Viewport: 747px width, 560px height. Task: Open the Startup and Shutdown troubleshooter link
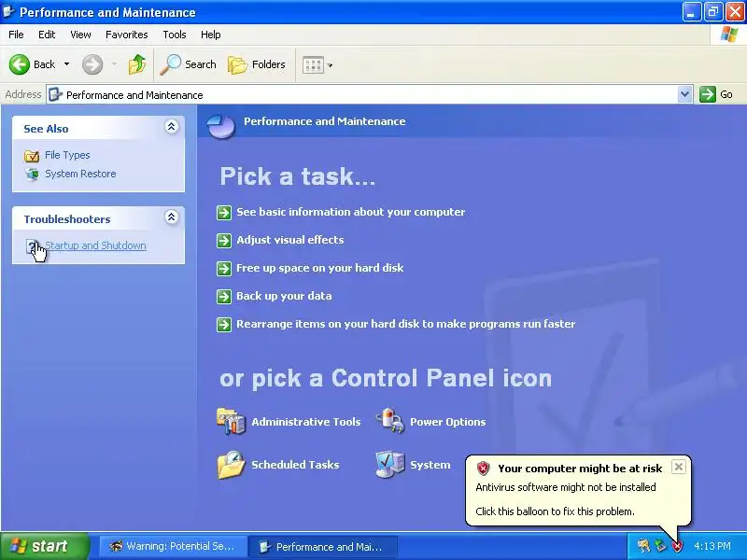pos(95,245)
